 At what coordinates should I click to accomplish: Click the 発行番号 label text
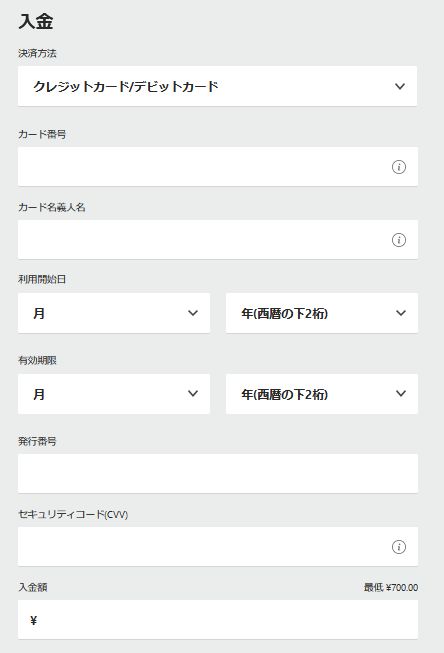pos(37,441)
